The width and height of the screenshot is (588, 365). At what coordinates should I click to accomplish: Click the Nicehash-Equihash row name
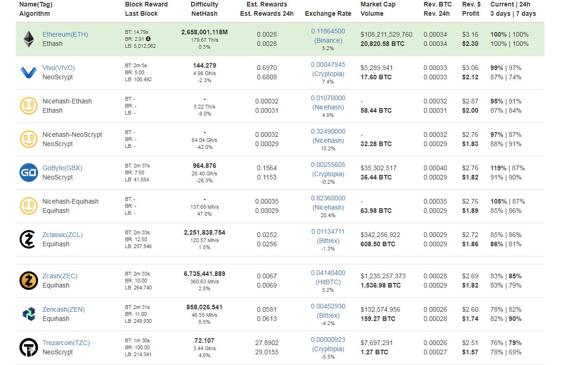[70, 201]
